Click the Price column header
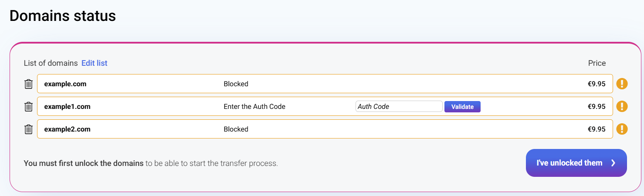 pyautogui.click(x=597, y=63)
